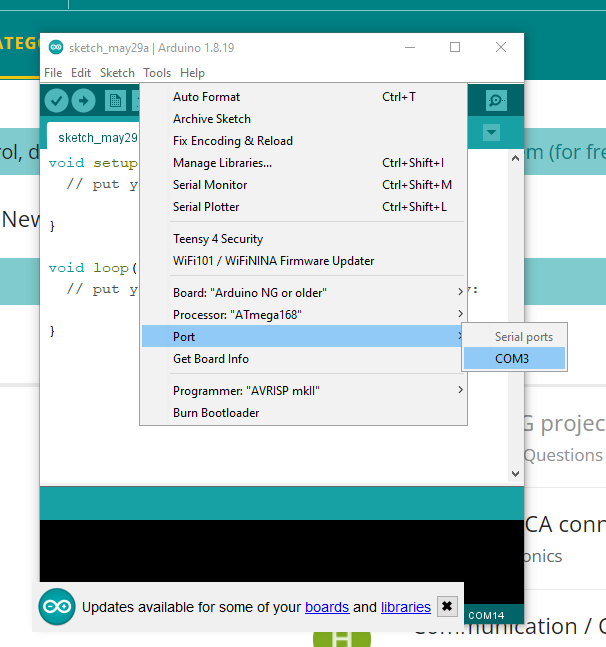606x647 pixels.
Task: Choose Fix Encoding & Reload
Action: pyautogui.click(x=303, y=141)
